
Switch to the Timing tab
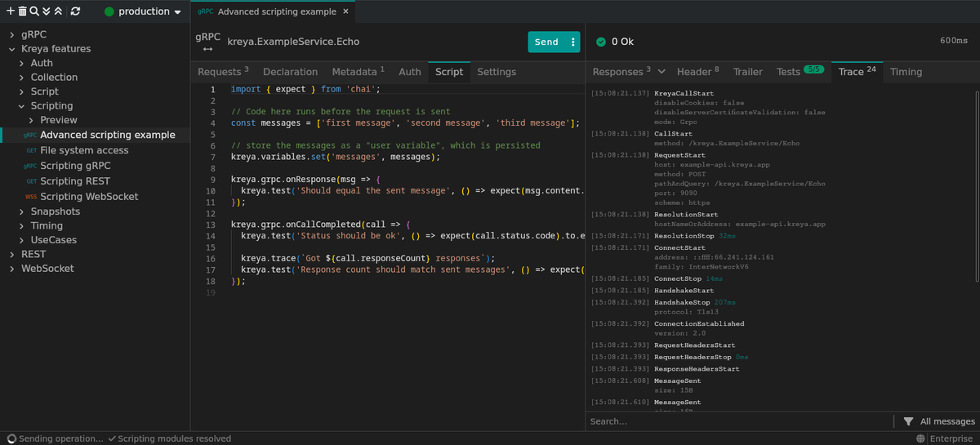coord(906,72)
